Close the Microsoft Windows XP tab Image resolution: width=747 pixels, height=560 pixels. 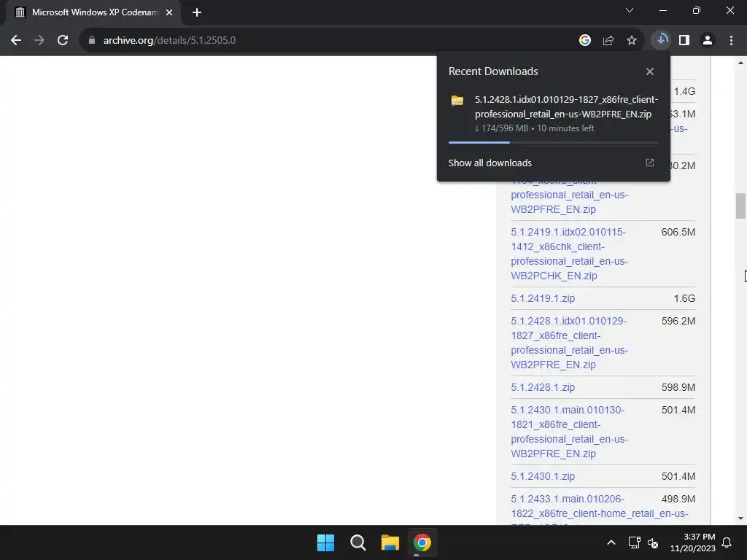169,12
